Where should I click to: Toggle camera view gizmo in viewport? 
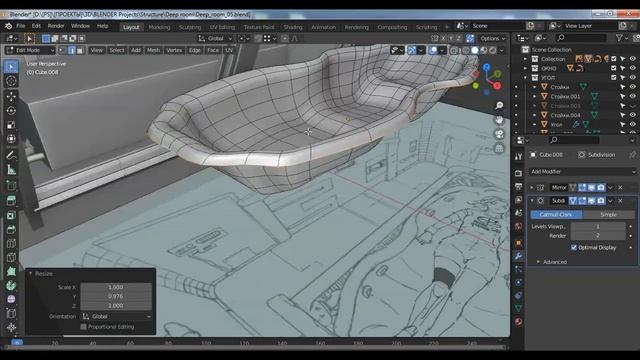click(x=499, y=134)
